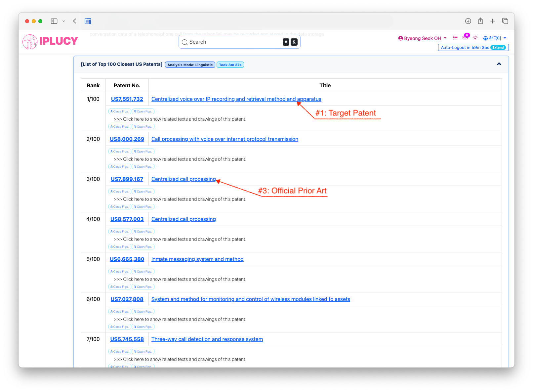Open Three-way call detection and response system
Viewport: 533px width, 392px height.
[207, 339]
